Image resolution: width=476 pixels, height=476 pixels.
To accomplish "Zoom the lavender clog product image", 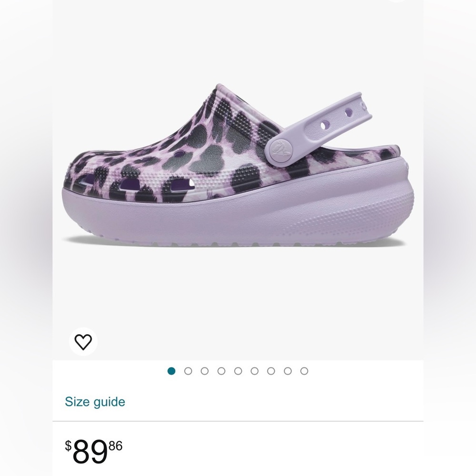I will coord(238,167).
